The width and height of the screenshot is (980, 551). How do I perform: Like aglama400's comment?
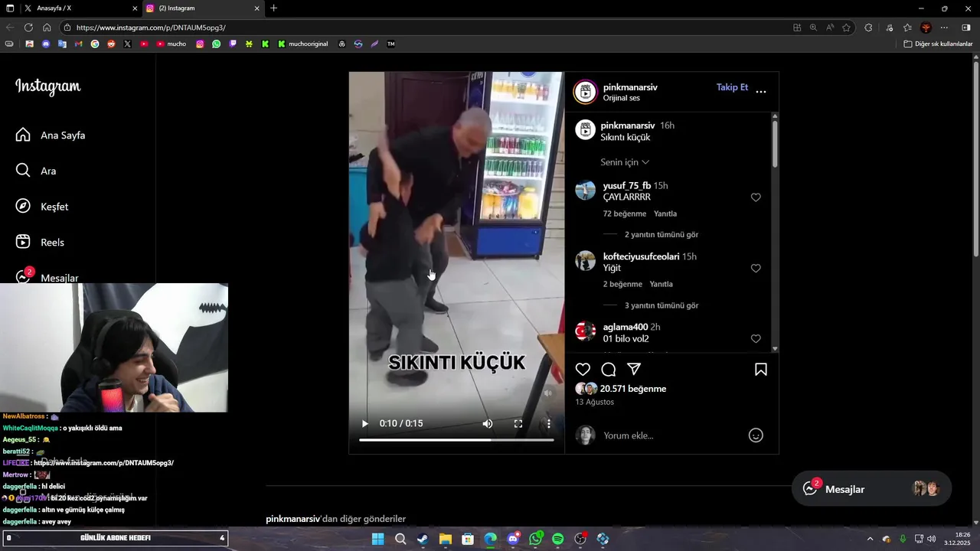pyautogui.click(x=756, y=339)
